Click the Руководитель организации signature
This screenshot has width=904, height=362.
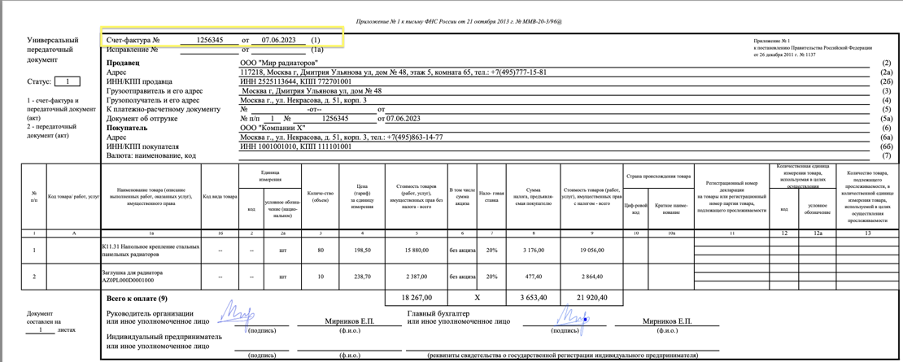coord(238,314)
